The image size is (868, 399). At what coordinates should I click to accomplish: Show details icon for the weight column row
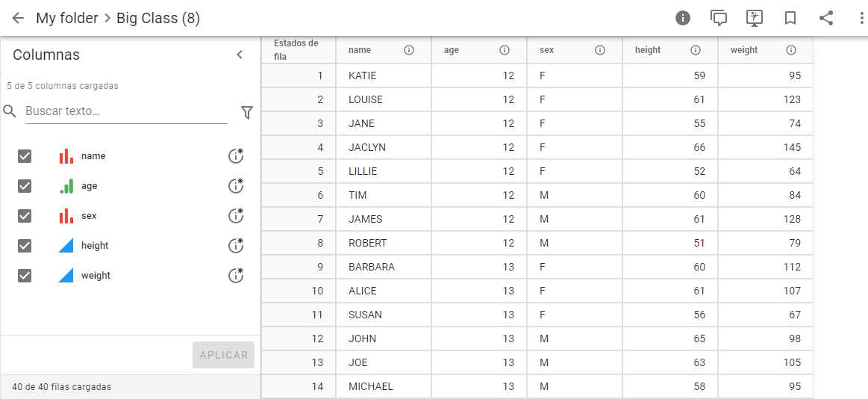pos(236,276)
